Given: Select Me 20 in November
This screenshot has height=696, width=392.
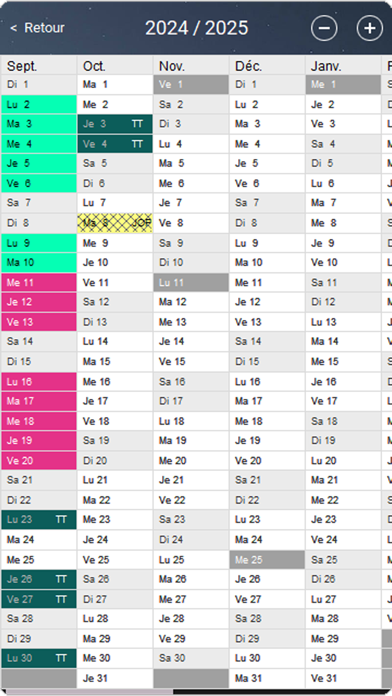Looking at the screenshot, I should coord(191,461).
